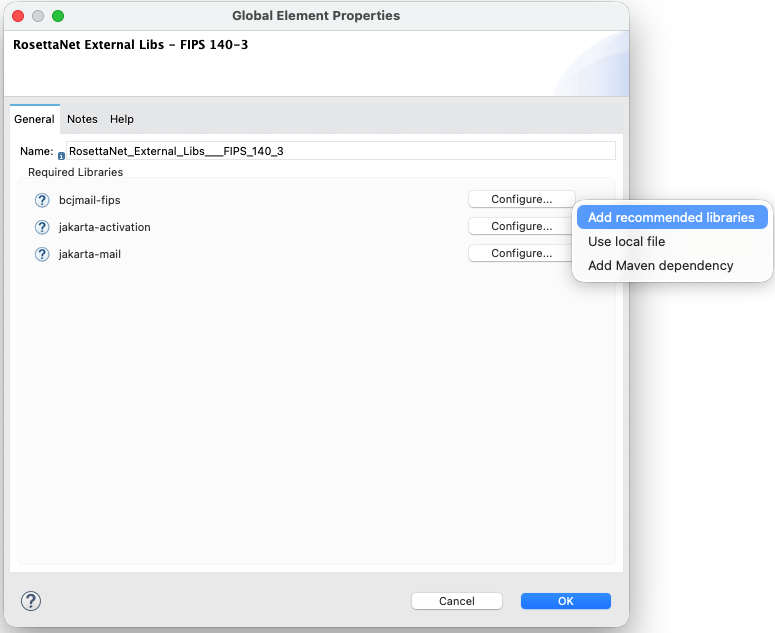Click the jakarta-mail library label
The height and width of the screenshot is (633, 775).
[89, 254]
